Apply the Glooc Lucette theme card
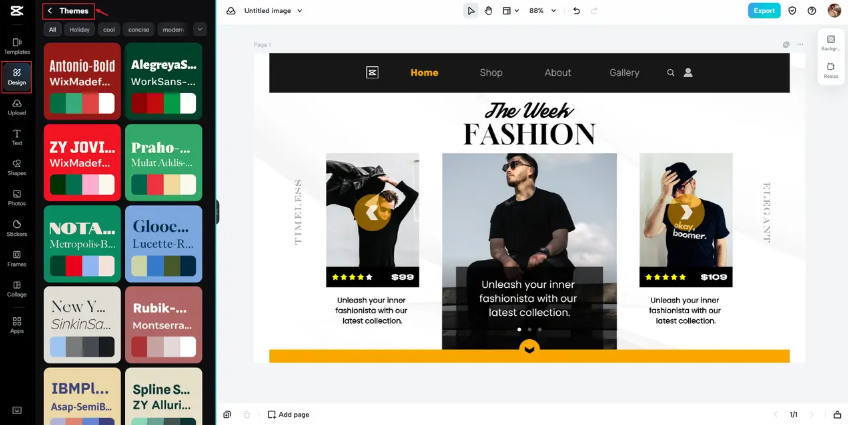The height and width of the screenshot is (425, 848). coord(163,243)
